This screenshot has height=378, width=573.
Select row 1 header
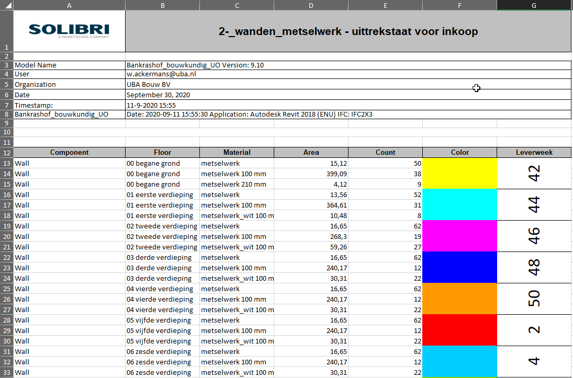click(7, 31)
